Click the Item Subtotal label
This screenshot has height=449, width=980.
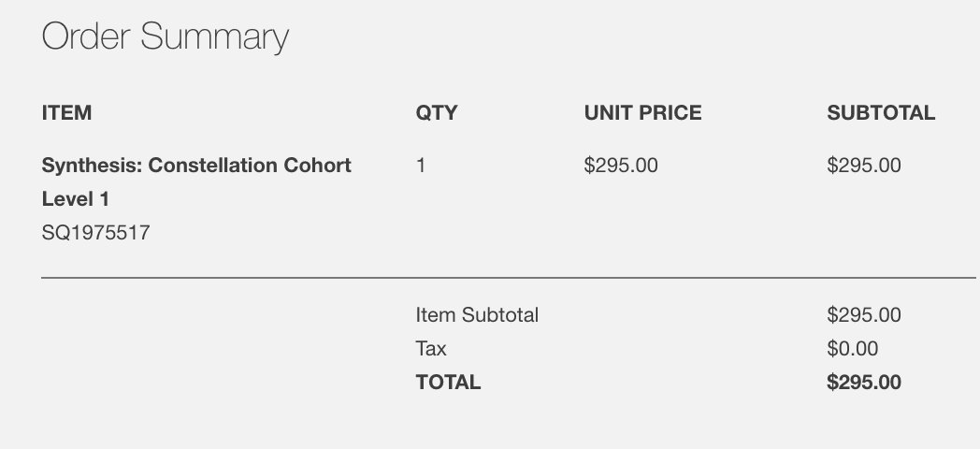[477, 315]
